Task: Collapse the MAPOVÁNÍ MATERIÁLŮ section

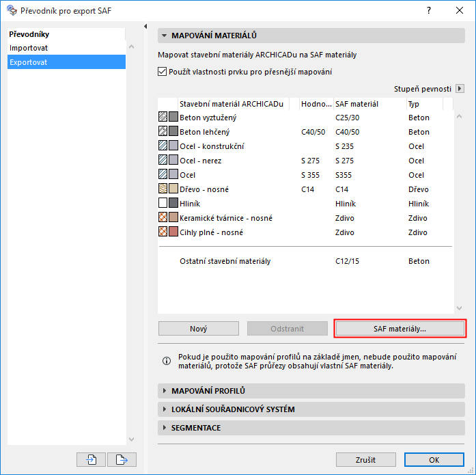Action: (x=164, y=36)
